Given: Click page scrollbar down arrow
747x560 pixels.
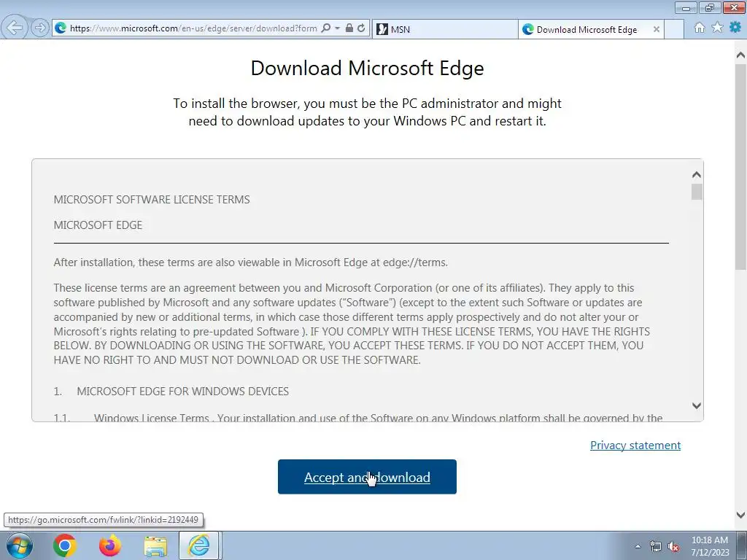Looking at the screenshot, I should 740,515.
